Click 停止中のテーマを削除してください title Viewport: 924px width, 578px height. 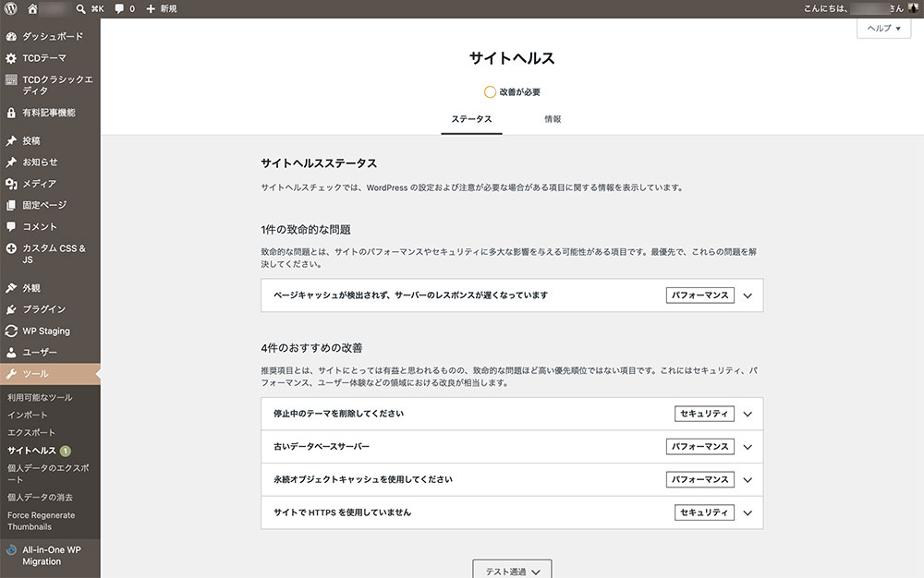point(339,414)
